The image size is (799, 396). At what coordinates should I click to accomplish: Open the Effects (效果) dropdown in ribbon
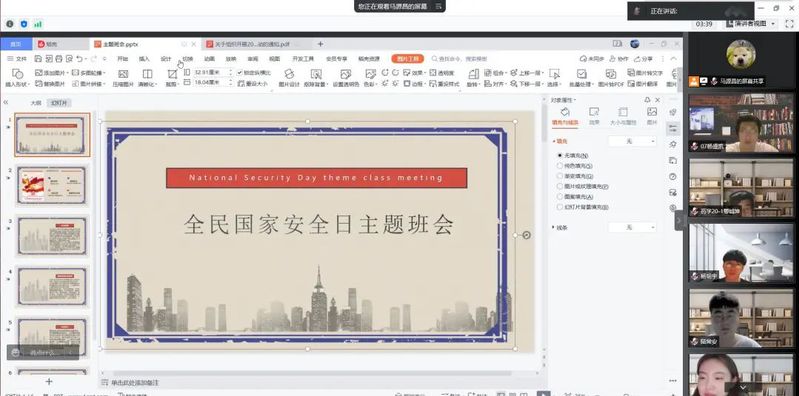(x=414, y=73)
